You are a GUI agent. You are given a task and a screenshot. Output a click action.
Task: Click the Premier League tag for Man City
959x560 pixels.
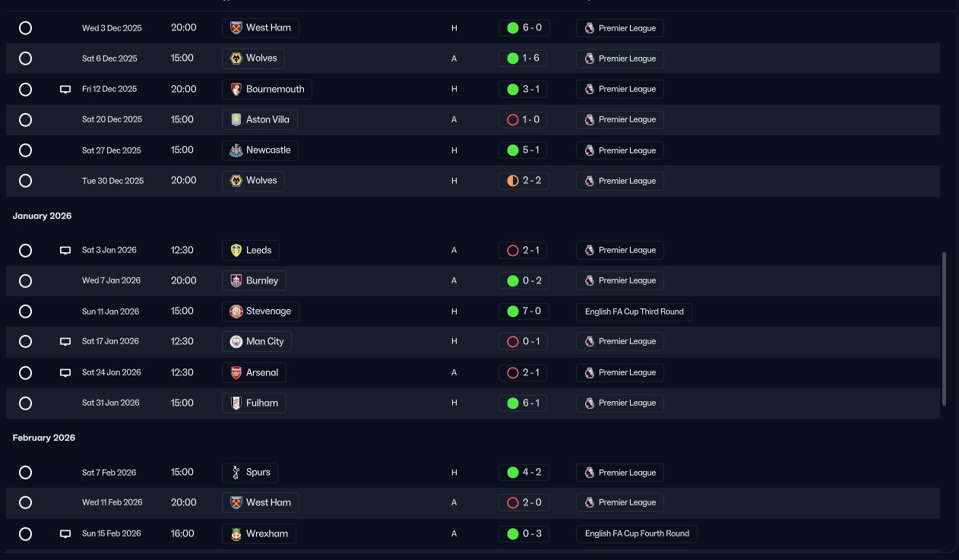pyautogui.click(x=619, y=342)
